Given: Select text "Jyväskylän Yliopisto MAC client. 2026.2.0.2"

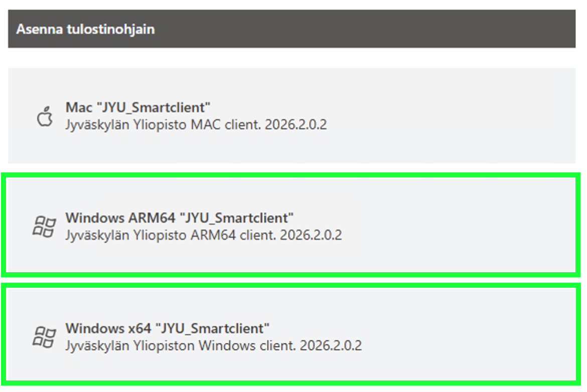Looking at the screenshot, I should (196, 124).
